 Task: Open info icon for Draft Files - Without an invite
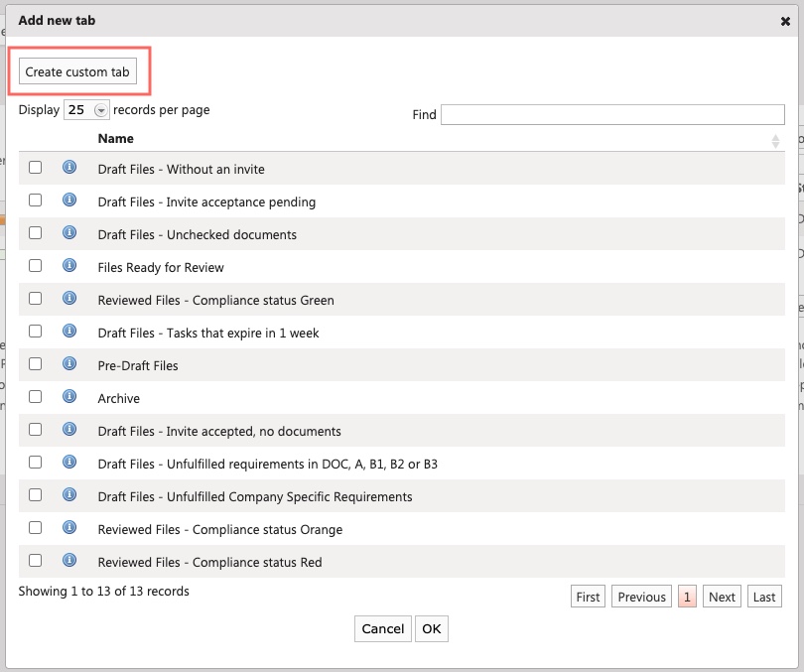(69, 167)
